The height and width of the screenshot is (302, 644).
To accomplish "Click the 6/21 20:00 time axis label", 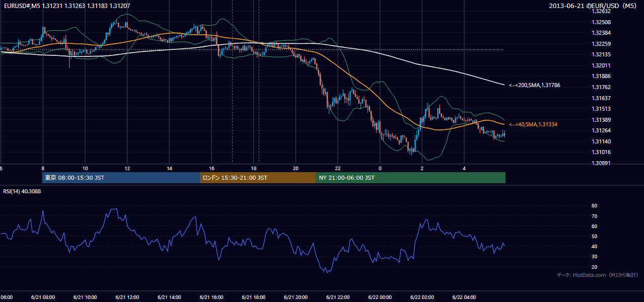I will click(296, 297).
